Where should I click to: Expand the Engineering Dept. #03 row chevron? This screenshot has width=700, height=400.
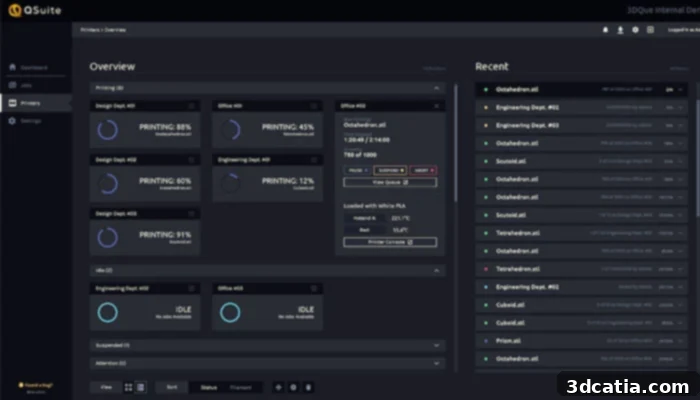click(680, 125)
